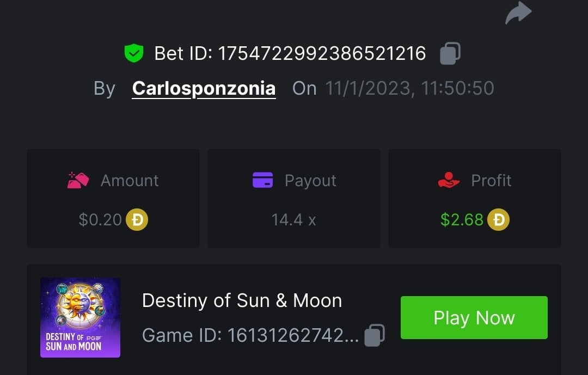Screen dimensions: 588x375
Task: Select the Bet ID number text
Action: 322,53
